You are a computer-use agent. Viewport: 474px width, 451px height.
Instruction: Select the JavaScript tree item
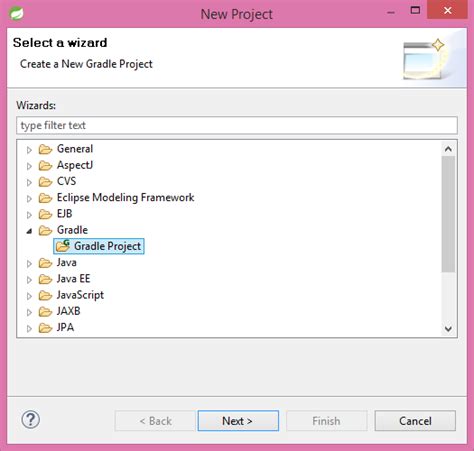(80, 295)
